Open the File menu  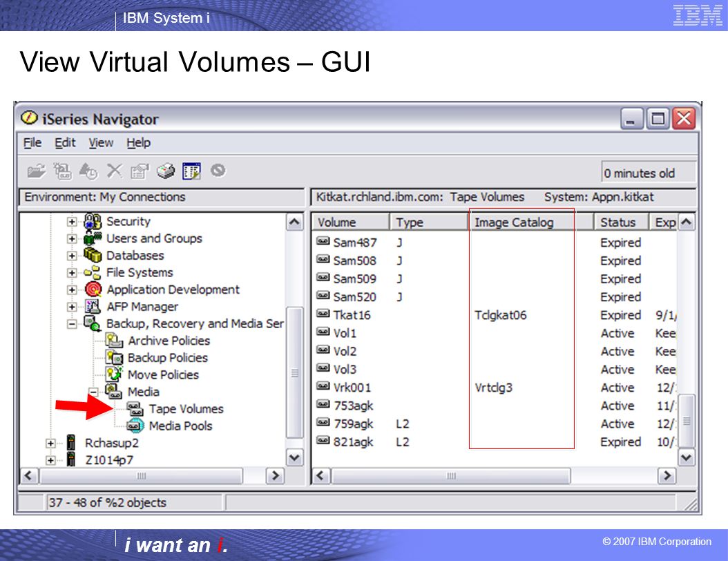32,143
